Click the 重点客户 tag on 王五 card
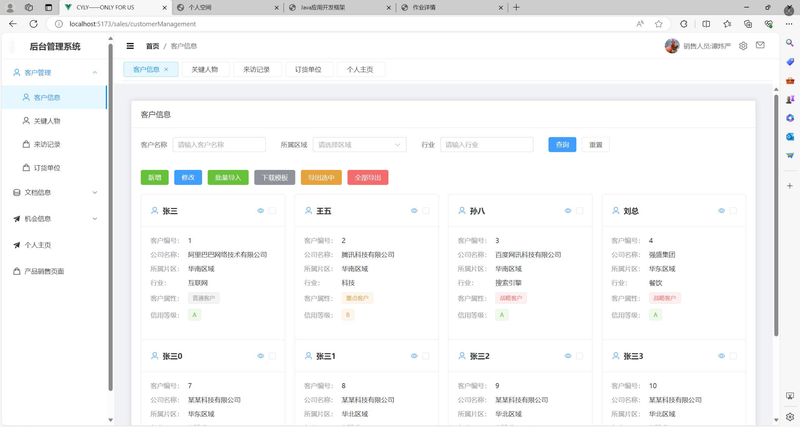This screenshot has height=427, width=800. 357,298
